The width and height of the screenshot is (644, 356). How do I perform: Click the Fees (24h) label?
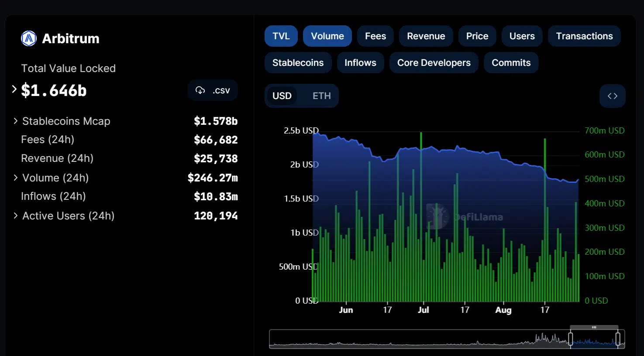48,140
